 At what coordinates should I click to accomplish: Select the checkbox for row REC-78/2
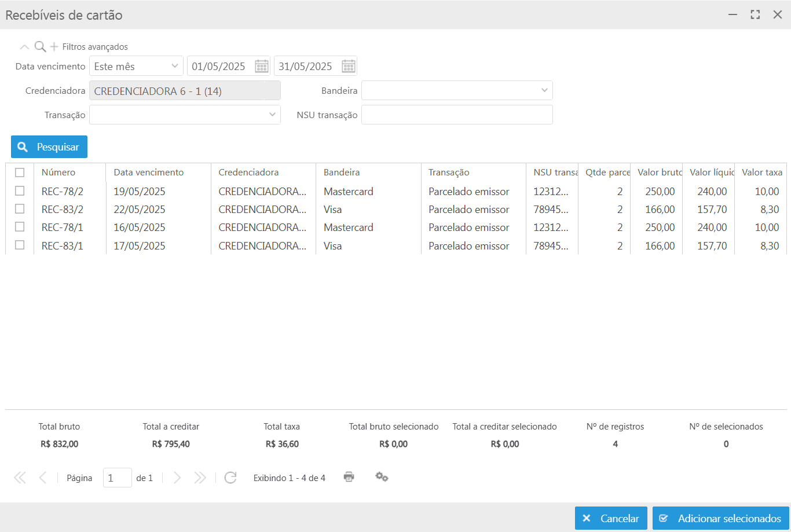pos(20,191)
